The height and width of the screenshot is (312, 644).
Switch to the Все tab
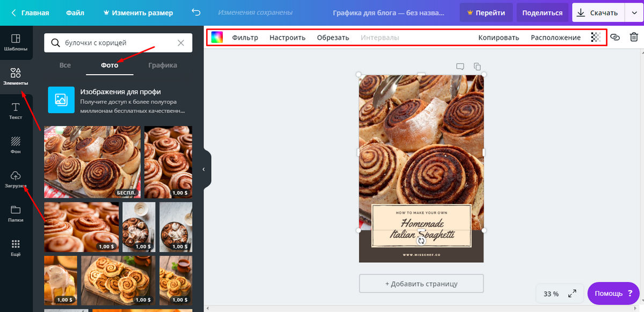point(65,65)
